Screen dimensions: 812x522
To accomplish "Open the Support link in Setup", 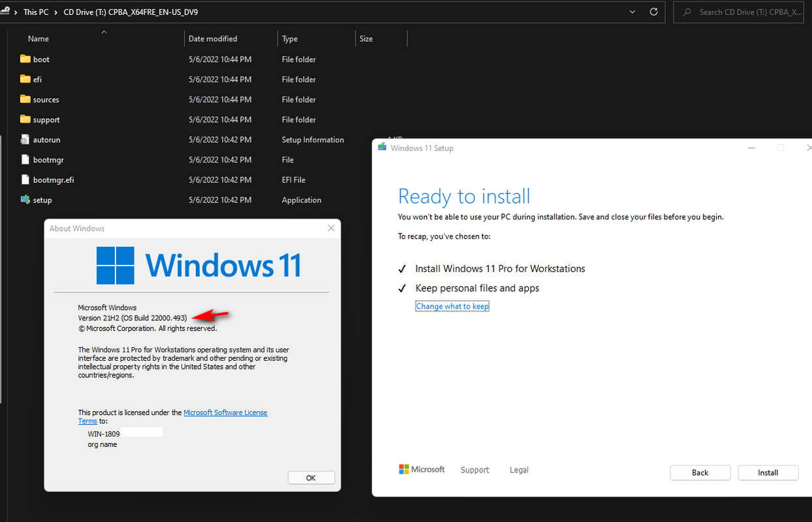I will (475, 470).
